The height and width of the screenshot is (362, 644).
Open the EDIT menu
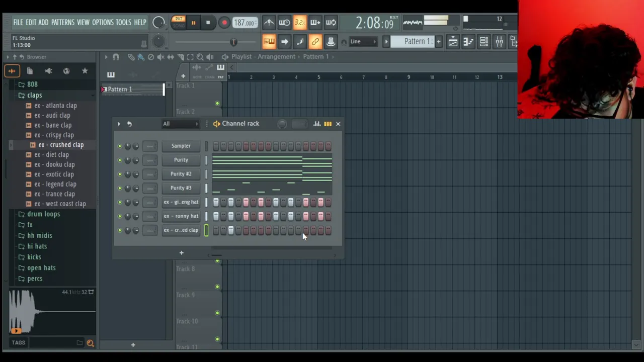(31, 22)
